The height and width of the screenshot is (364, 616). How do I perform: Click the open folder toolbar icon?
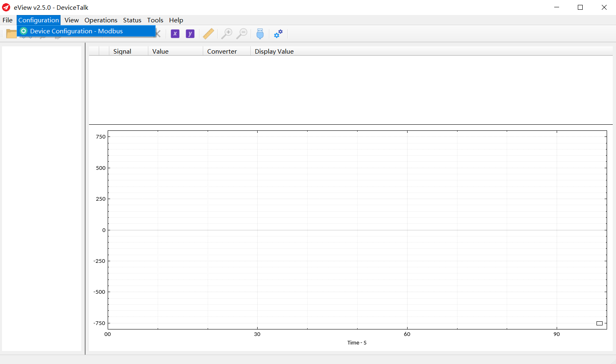pyautogui.click(x=11, y=34)
